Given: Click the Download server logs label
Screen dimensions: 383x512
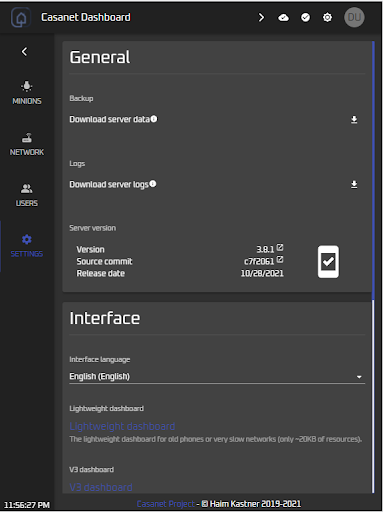Looking at the screenshot, I should point(109,184).
